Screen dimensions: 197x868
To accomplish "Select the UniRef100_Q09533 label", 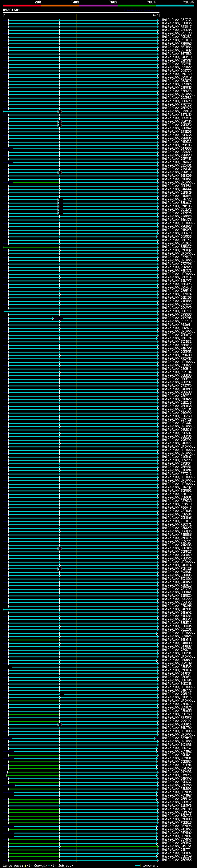I will [x=177, y=237].
